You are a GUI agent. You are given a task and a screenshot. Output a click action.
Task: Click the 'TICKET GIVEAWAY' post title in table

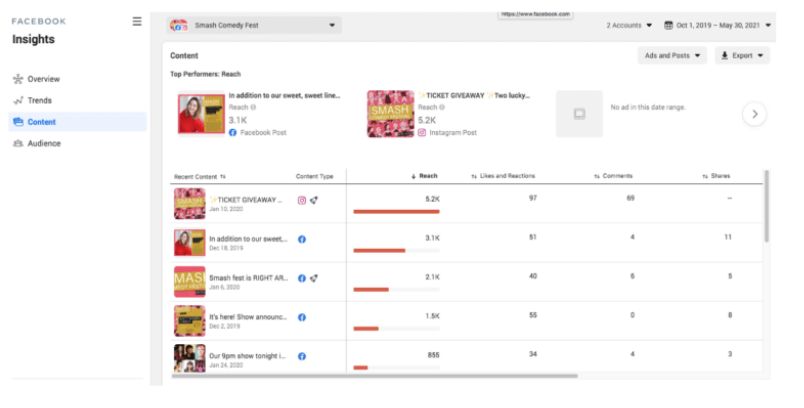coord(246,200)
